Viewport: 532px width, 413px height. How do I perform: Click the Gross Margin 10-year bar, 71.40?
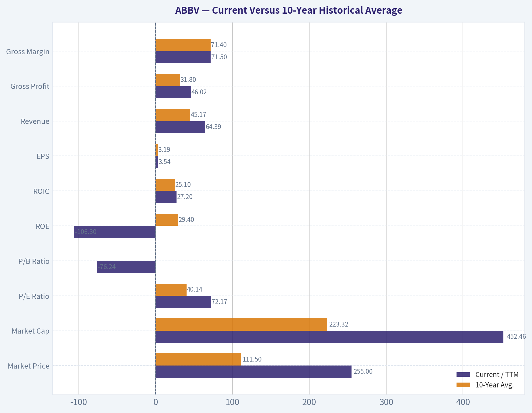click(183, 45)
